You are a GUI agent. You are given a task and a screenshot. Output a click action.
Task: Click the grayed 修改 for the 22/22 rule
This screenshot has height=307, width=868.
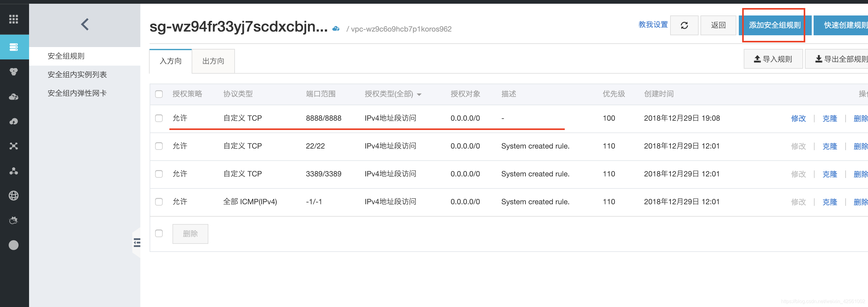(798, 146)
